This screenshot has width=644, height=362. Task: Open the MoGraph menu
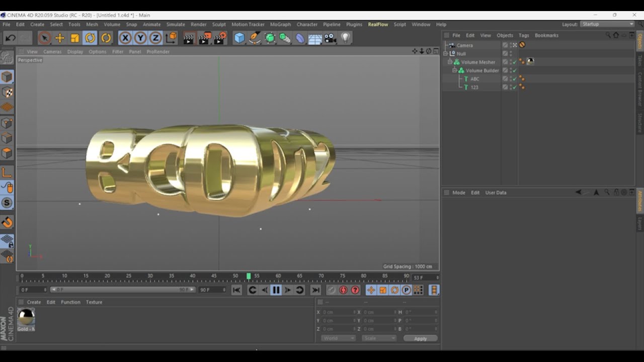(280, 24)
